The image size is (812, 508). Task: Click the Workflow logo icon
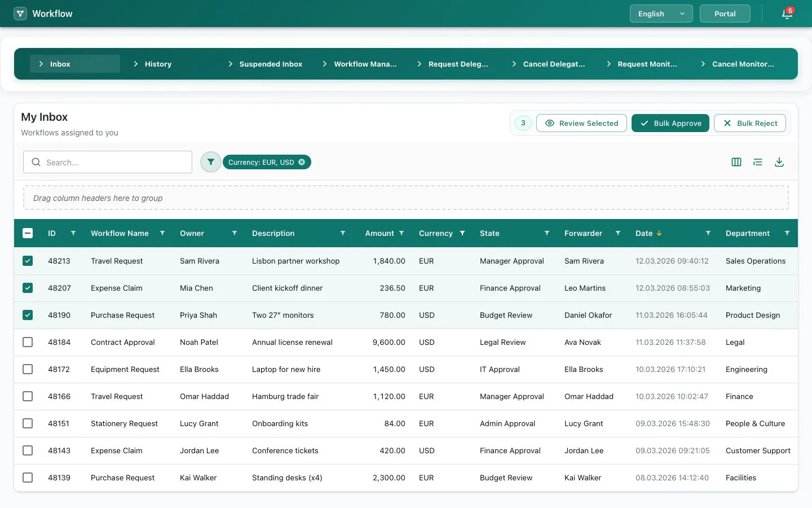coord(20,14)
